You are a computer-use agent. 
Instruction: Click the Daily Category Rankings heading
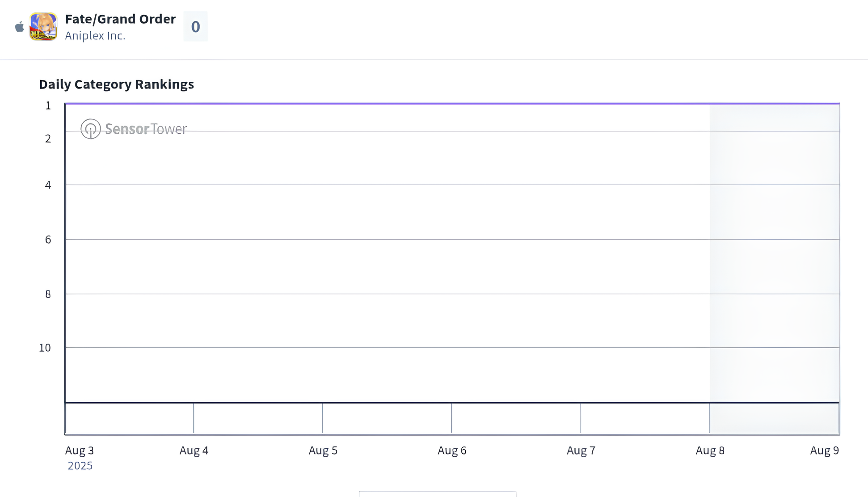116,84
